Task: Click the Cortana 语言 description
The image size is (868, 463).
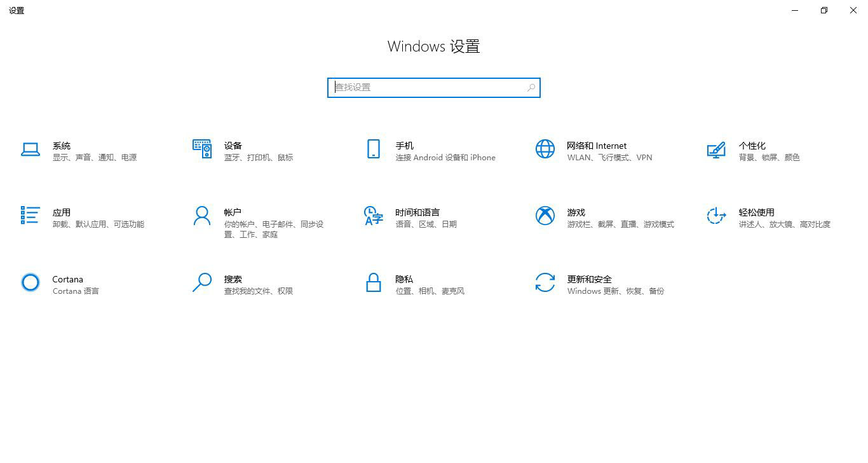Action: pyautogui.click(x=76, y=291)
